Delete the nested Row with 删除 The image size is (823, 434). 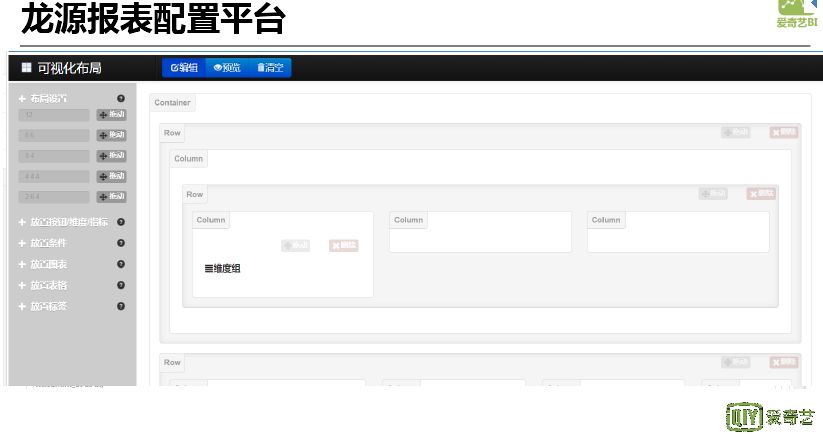coord(761,194)
